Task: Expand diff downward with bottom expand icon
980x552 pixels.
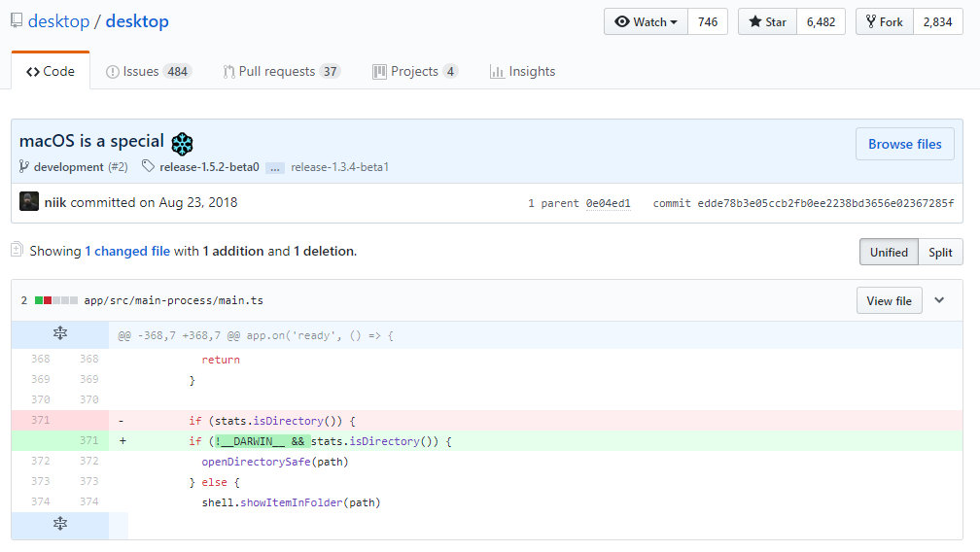Action: (59, 525)
